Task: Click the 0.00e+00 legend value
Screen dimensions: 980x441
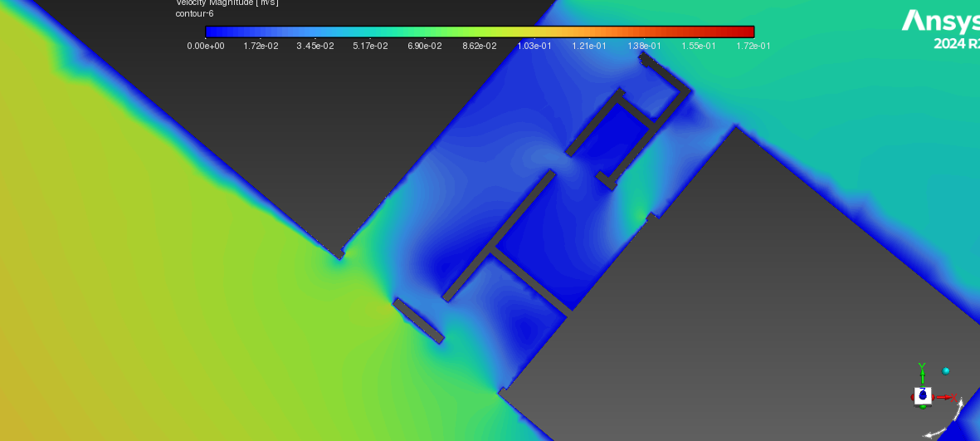Action: (205, 47)
